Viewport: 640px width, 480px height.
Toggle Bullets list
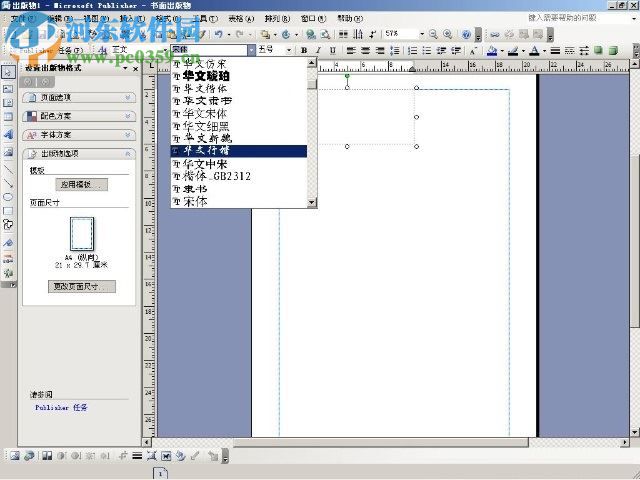pyautogui.click(x=427, y=51)
